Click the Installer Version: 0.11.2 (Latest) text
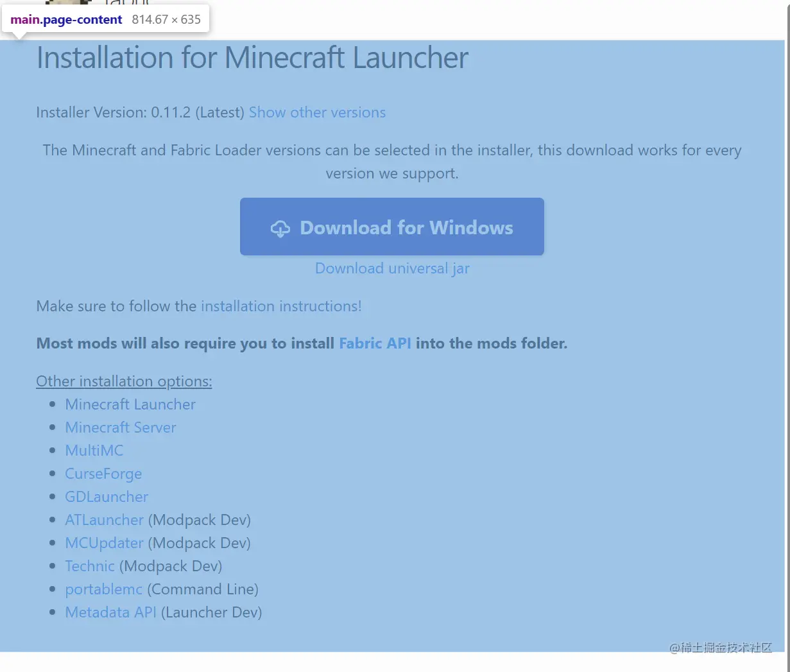 point(140,112)
